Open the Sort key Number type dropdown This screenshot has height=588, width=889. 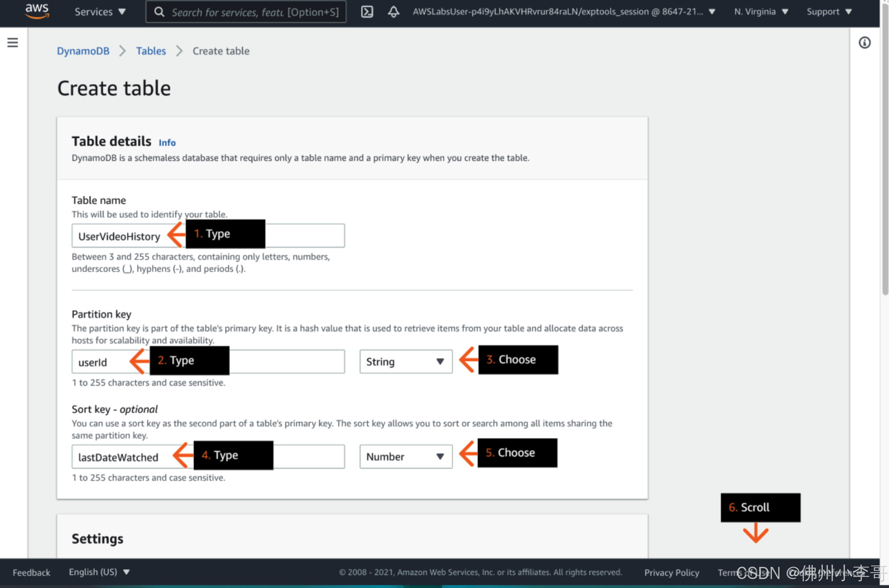pos(406,456)
